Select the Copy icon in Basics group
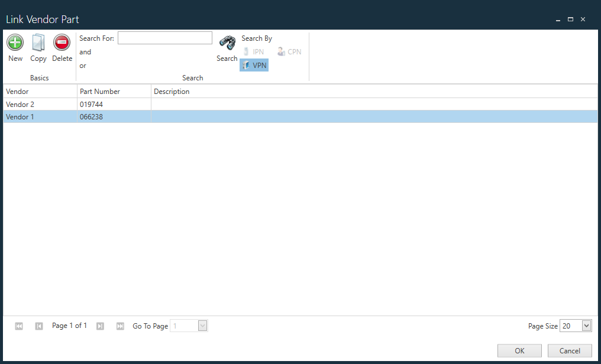601x364 pixels. [x=38, y=47]
